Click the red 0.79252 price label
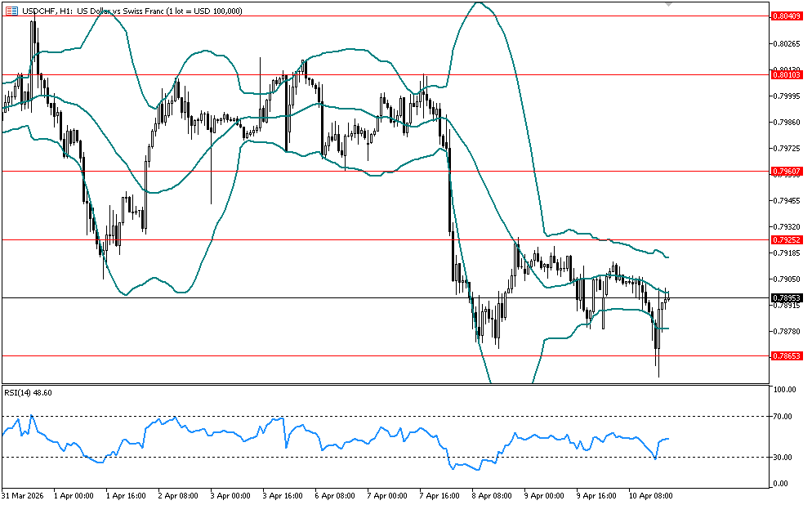 click(785, 239)
